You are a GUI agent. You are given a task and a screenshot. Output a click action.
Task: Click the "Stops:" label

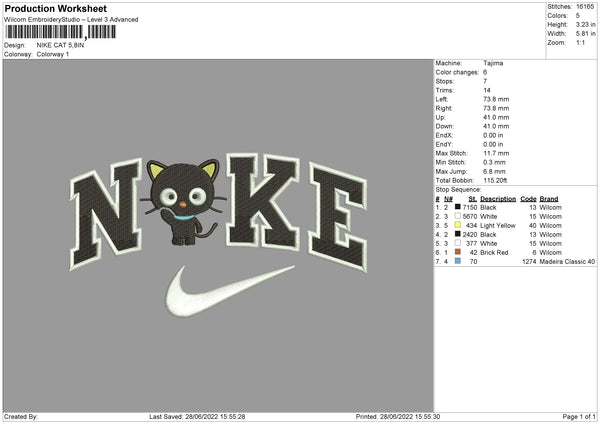[445, 81]
